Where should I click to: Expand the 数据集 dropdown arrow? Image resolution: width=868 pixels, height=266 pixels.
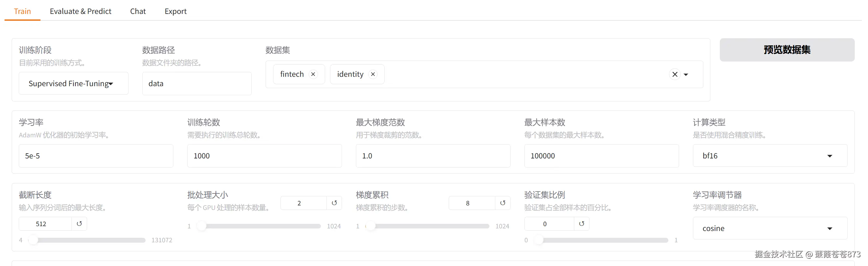(686, 75)
